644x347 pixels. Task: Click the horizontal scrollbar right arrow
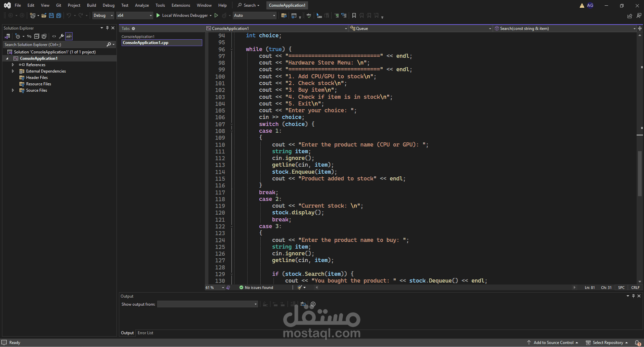574,288
